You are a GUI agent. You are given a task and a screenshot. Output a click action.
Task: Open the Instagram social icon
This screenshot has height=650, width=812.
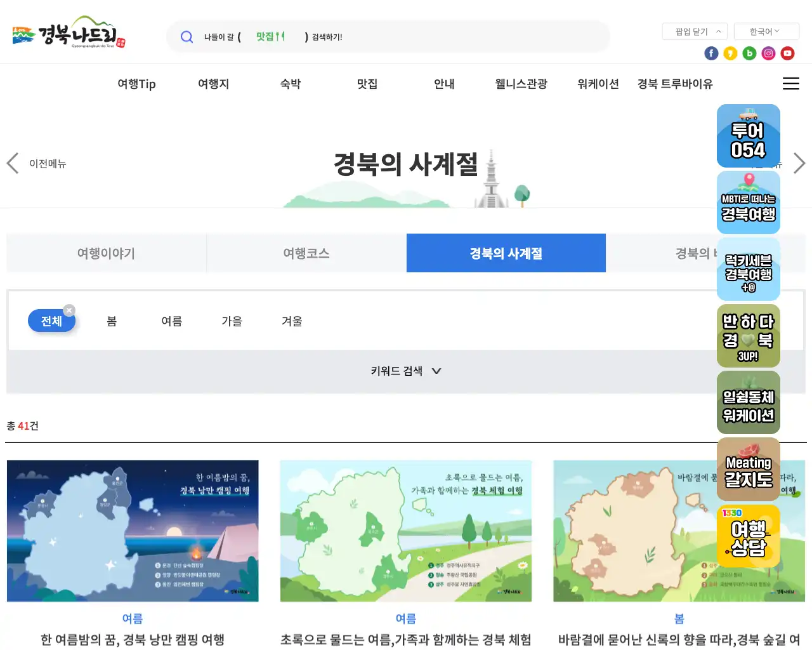pos(768,53)
